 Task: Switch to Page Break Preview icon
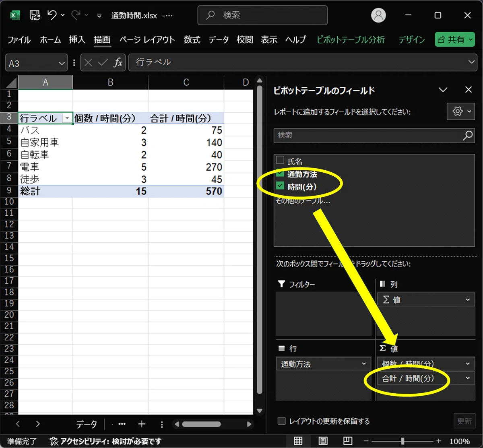[x=348, y=441]
